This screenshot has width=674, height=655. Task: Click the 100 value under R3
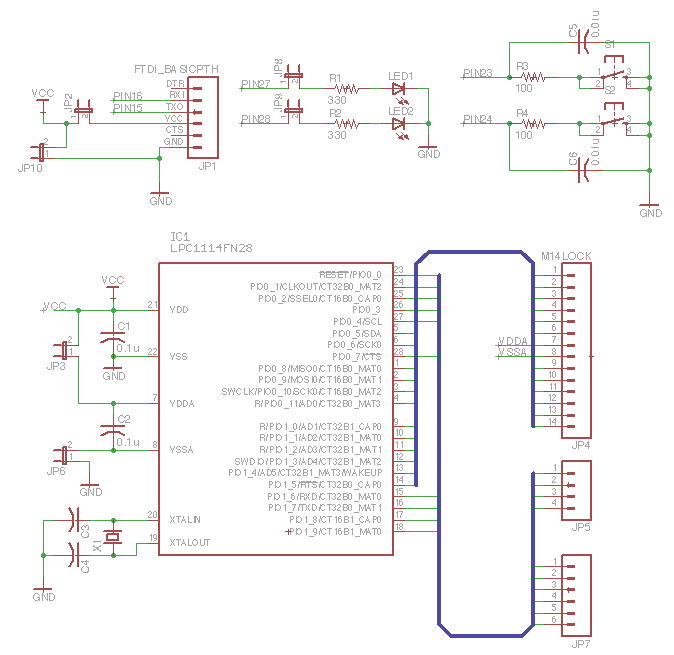[524, 89]
